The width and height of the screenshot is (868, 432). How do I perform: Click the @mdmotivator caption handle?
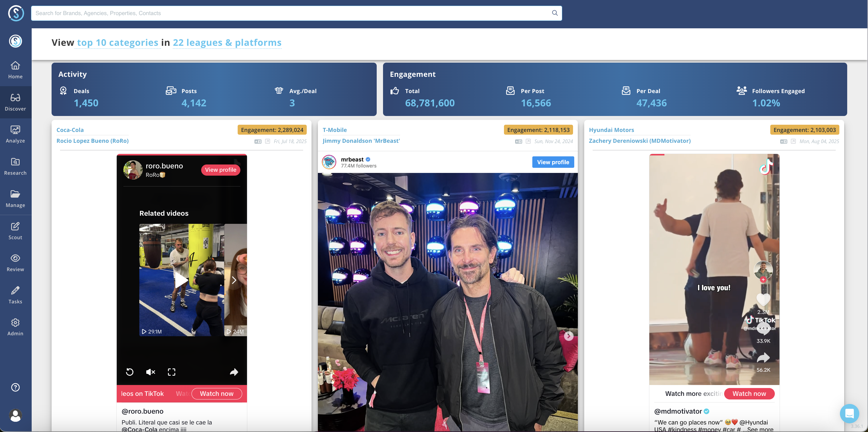click(x=678, y=411)
